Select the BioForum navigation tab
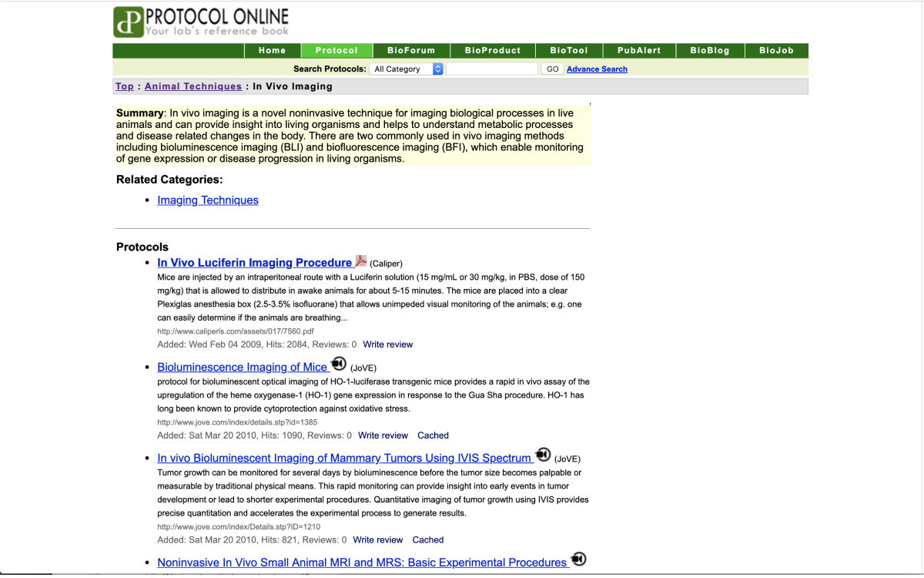This screenshot has height=578, width=924. point(411,51)
